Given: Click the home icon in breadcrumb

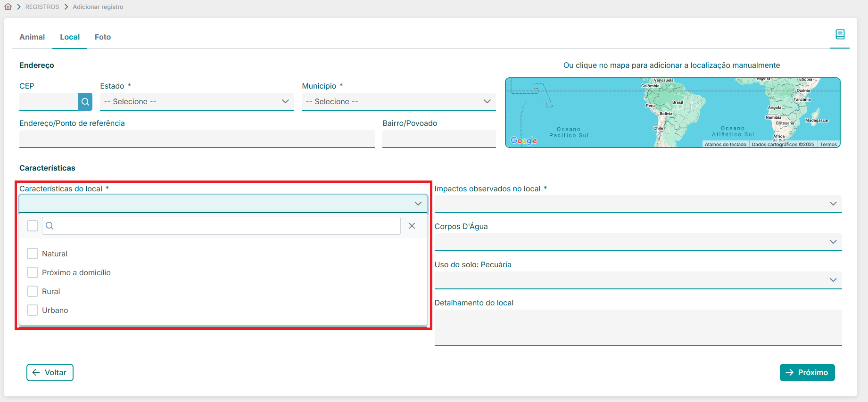Looking at the screenshot, I should (8, 7).
